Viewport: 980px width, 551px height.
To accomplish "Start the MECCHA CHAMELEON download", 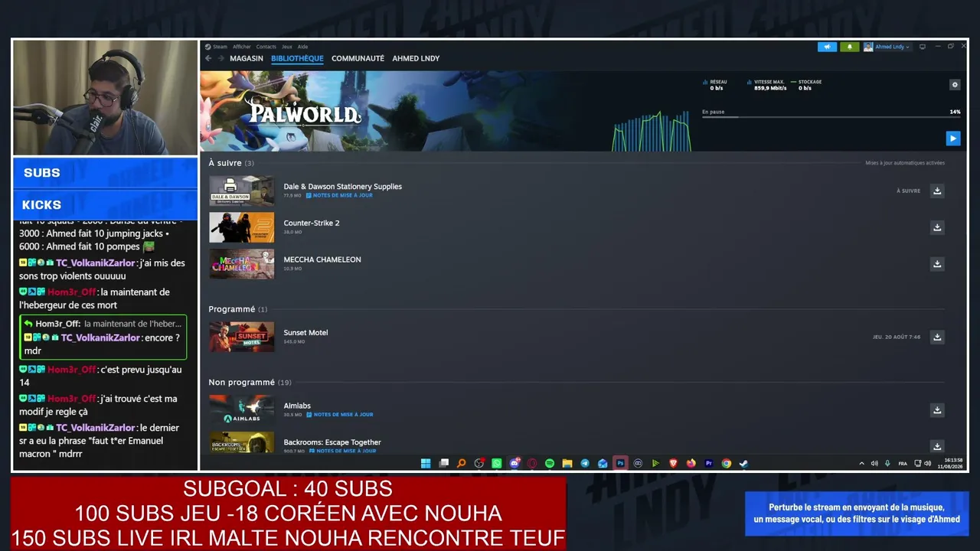I will 936,264.
